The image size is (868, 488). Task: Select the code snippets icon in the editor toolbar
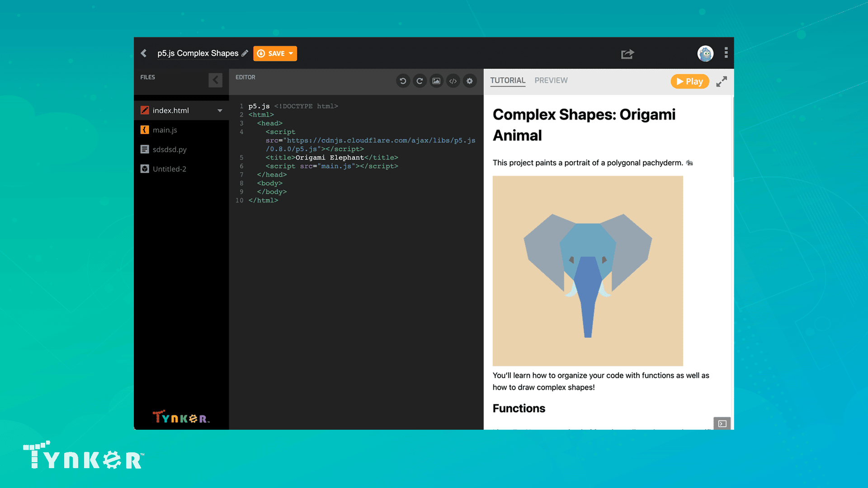pyautogui.click(x=453, y=80)
